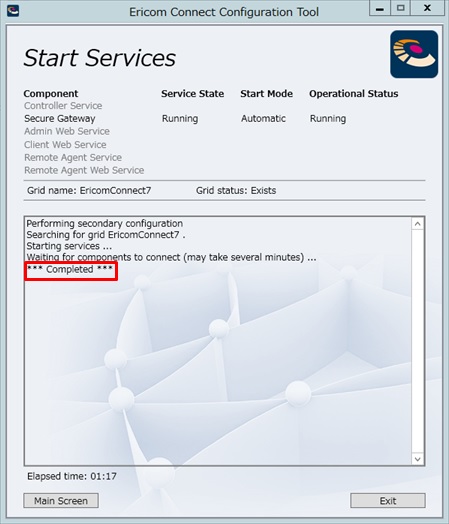Select the Controller Service component

click(63, 106)
